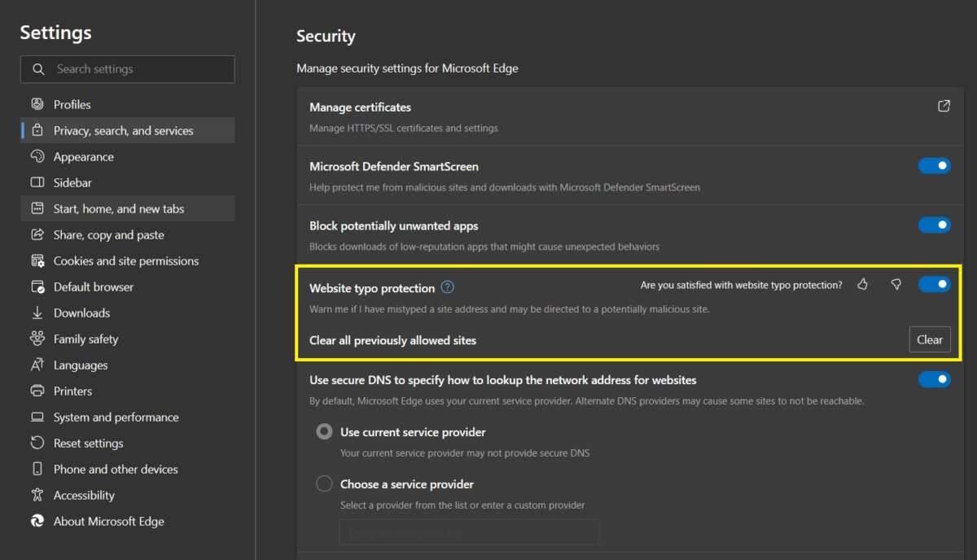Click the Start, home, and new tabs icon
This screenshot has height=560, width=977.
(x=37, y=208)
